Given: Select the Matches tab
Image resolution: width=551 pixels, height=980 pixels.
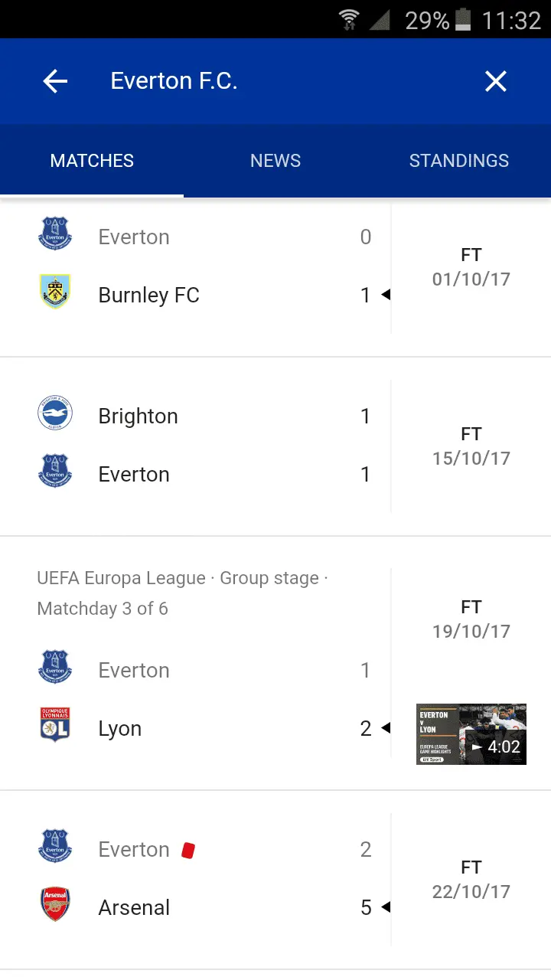Looking at the screenshot, I should (x=92, y=161).
